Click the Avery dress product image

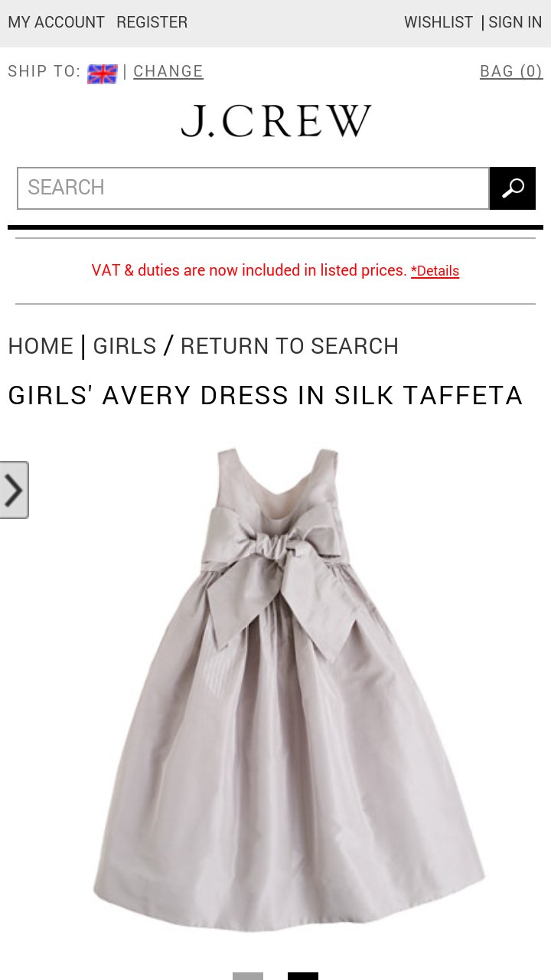click(289, 689)
